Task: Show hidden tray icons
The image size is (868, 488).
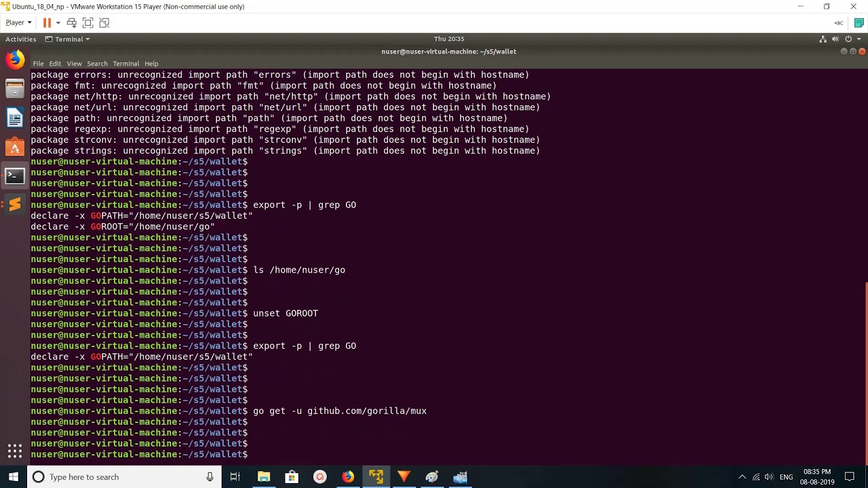Action: 742,477
